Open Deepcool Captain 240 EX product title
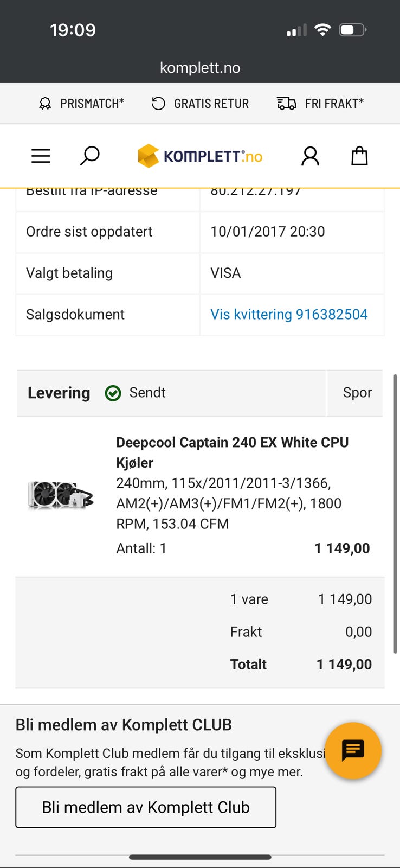The height and width of the screenshot is (868, 400). point(232,452)
